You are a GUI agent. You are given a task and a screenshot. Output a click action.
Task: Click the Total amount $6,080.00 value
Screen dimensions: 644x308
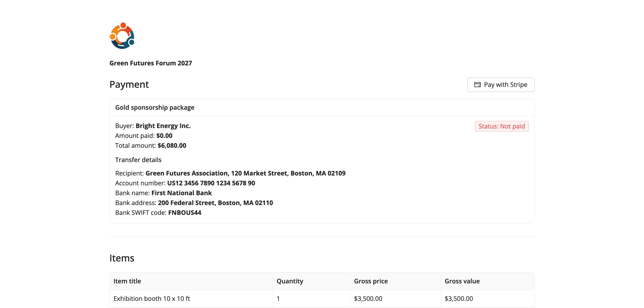tap(172, 145)
